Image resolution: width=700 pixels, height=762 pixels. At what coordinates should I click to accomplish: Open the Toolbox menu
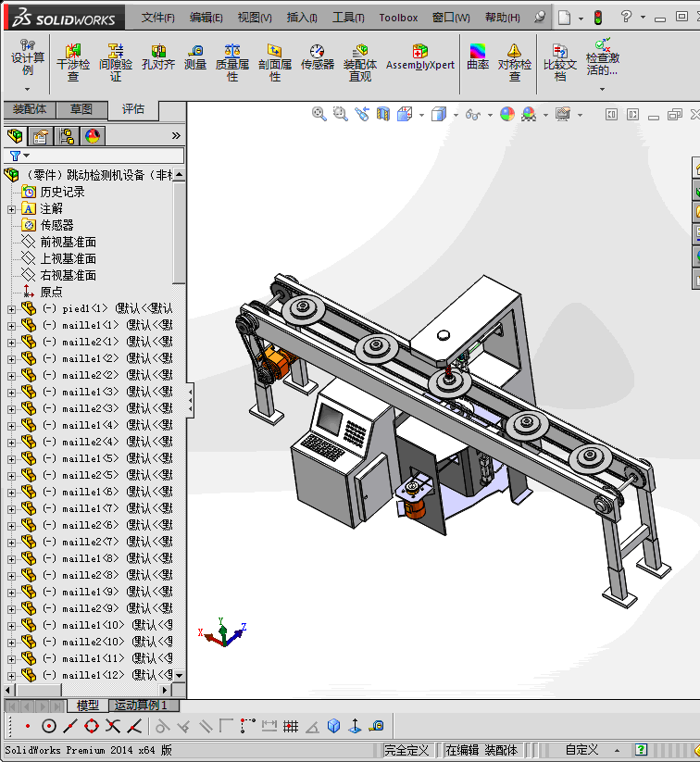pos(398,18)
